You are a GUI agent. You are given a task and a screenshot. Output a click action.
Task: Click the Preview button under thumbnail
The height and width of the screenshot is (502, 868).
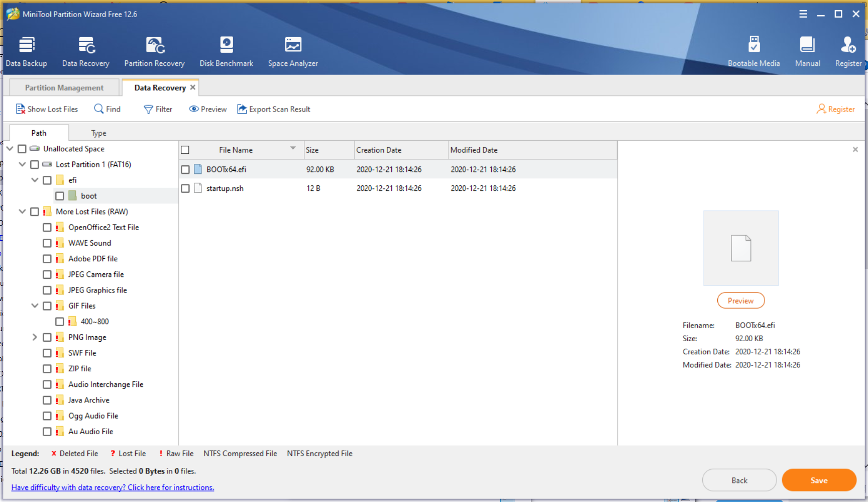(741, 300)
